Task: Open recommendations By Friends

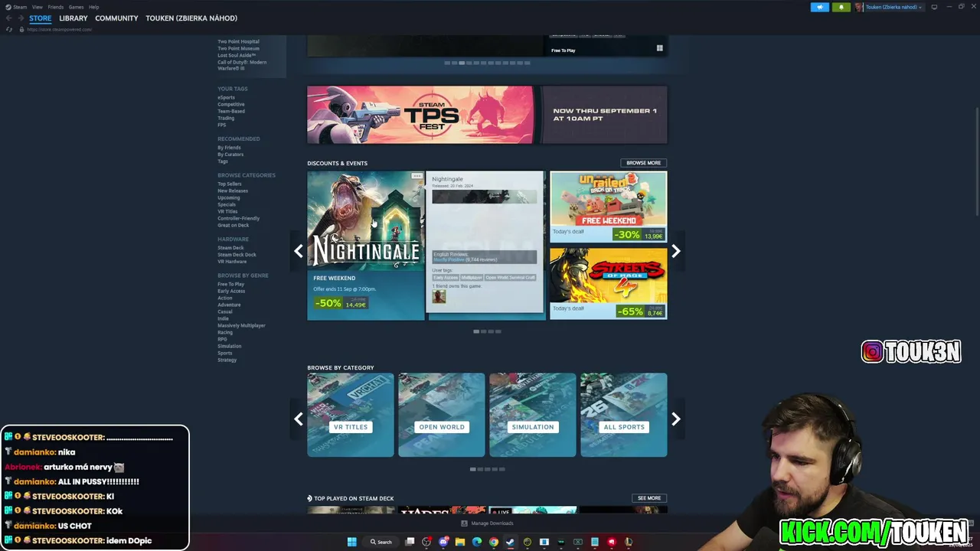Action: [x=229, y=148]
